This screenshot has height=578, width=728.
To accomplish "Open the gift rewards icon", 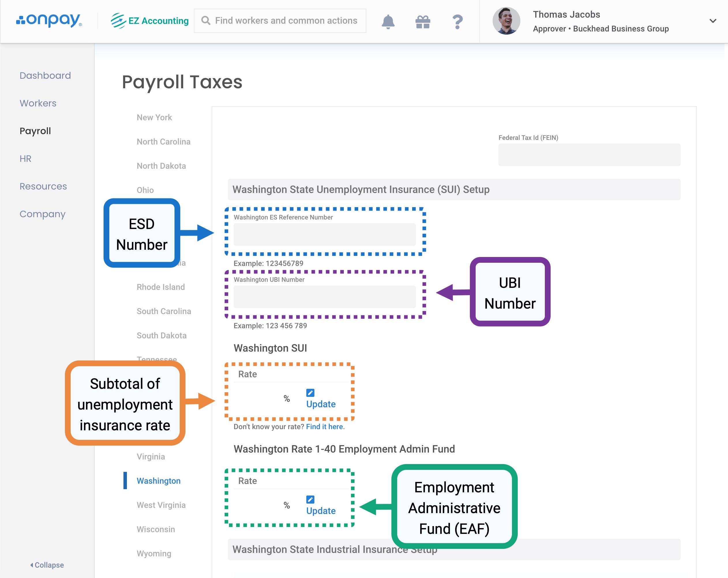I will coord(423,22).
